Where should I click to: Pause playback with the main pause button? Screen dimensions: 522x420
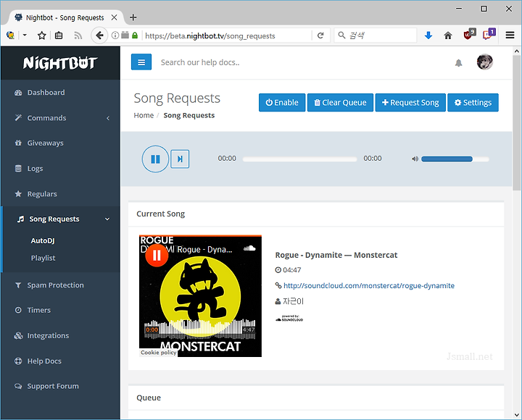tap(155, 159)
